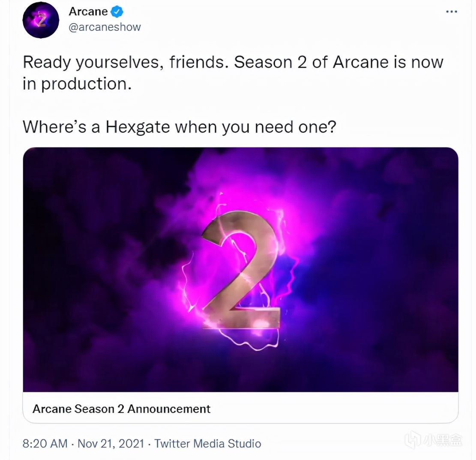Open the Arcane profile avatar
Image resolution: width=476 pixels, height=460 pixels.
pos(41,20)
